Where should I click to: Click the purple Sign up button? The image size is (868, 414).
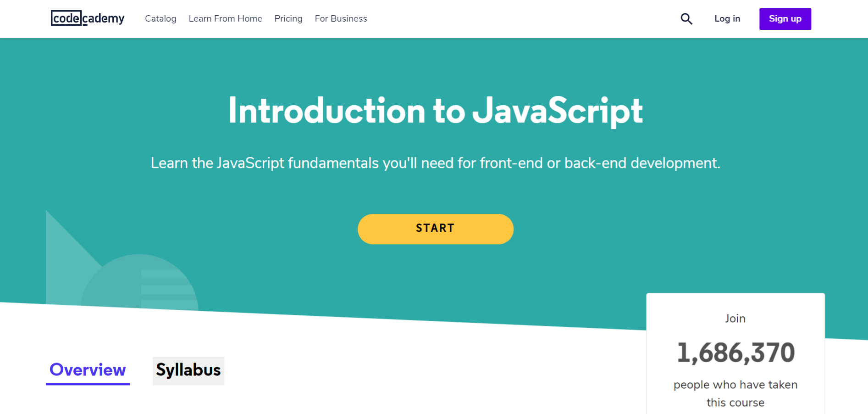(x=785, y=19)
